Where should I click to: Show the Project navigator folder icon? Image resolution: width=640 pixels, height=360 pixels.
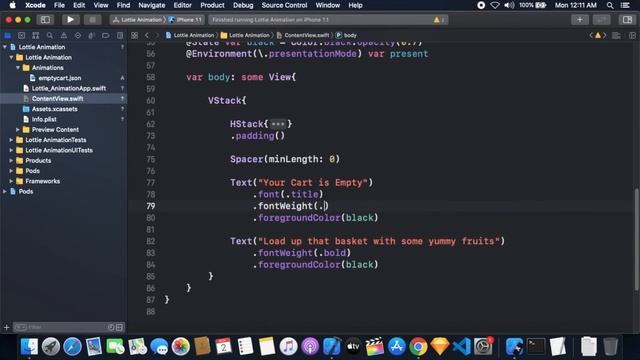click(x=8, y=36)
